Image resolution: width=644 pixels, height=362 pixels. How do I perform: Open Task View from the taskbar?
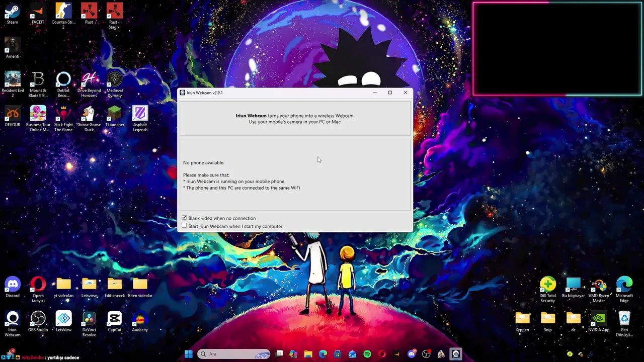click(x=279, y=354)
